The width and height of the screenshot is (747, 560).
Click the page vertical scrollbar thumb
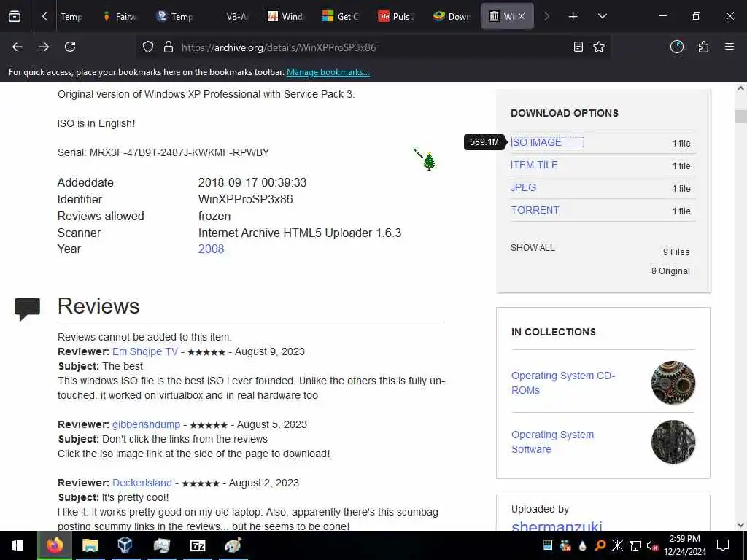click(740, 116)
